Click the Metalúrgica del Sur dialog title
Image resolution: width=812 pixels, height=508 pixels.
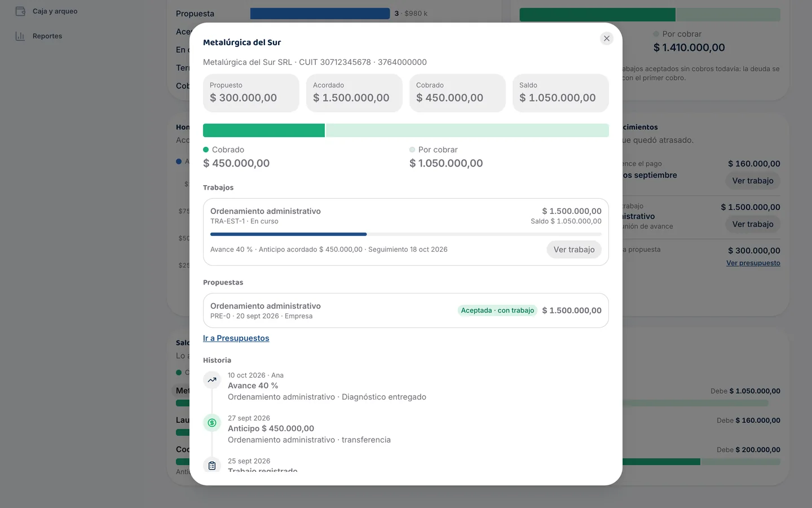coord(242,42)
